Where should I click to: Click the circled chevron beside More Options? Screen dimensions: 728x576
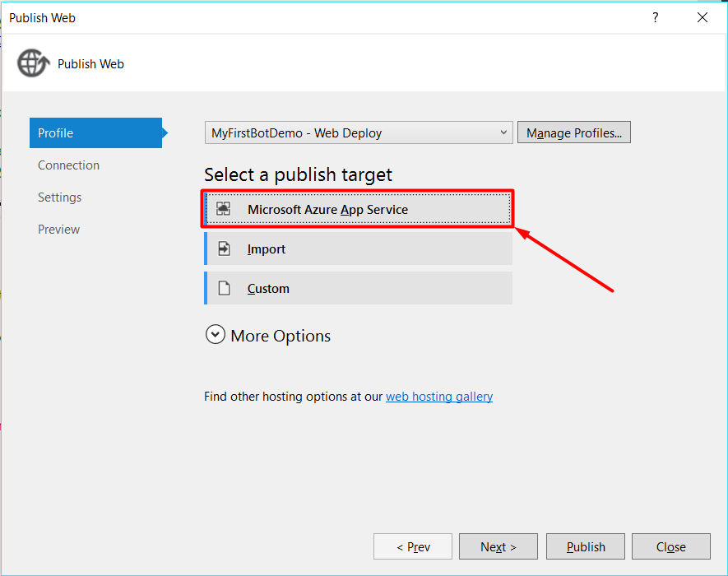click(216, 335)
